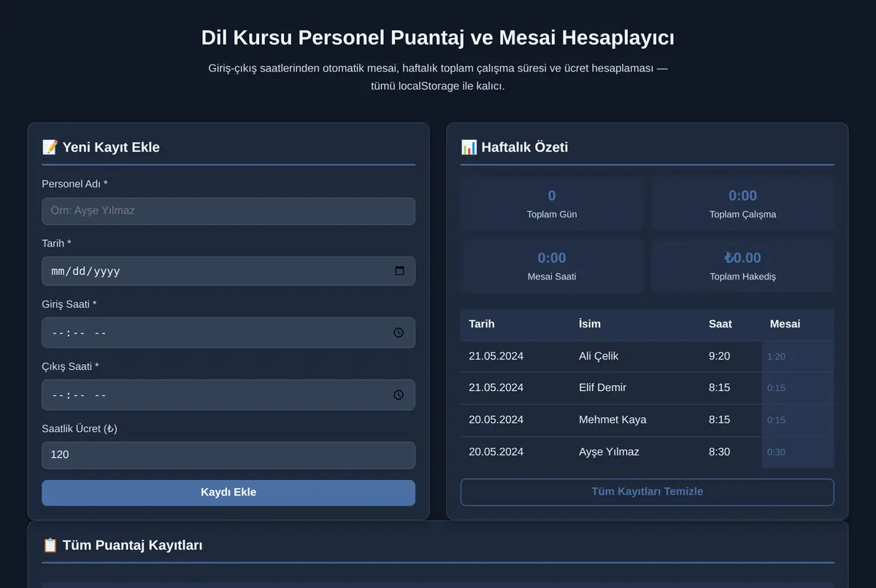Viewport: 876px width, 588px height.
Task: Click the main page title text
Action: pyautogui.click(x=438, y=38)
